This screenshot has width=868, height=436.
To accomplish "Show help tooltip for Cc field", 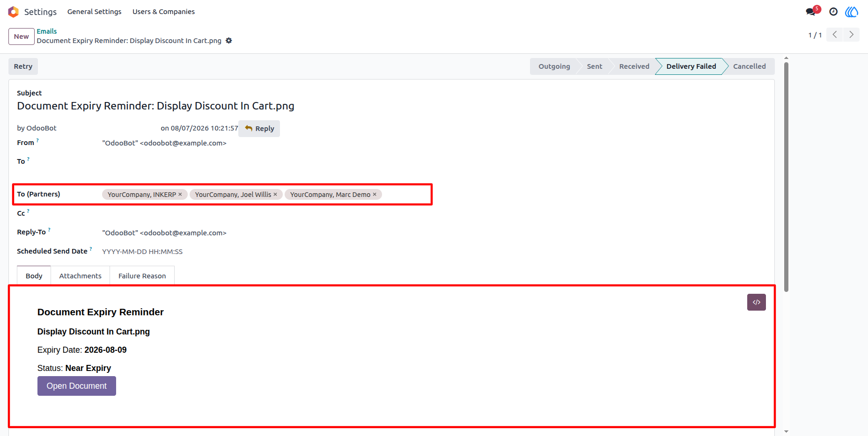I will [x=28, y=211].
